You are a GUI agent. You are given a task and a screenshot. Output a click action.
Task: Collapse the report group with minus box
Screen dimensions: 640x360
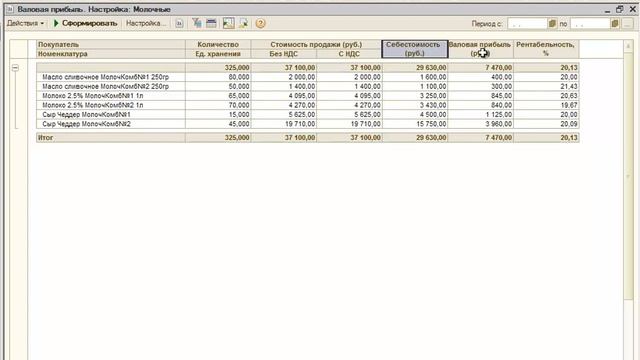tap(16, 68)
